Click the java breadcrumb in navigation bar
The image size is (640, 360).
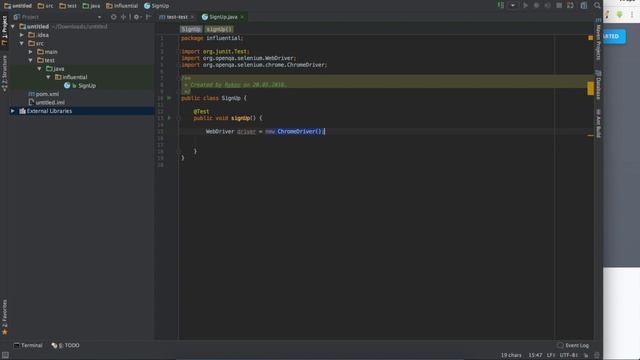pos(91,6)
